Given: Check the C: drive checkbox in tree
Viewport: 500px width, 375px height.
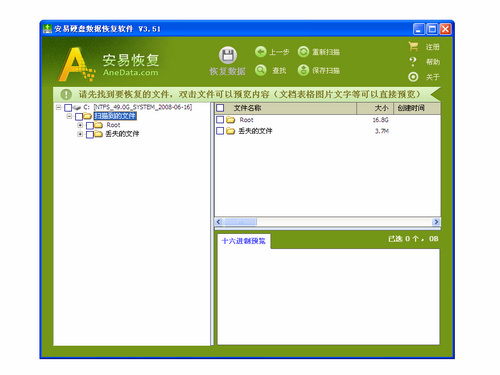Looking at the screenshot, I should (68, 108).
